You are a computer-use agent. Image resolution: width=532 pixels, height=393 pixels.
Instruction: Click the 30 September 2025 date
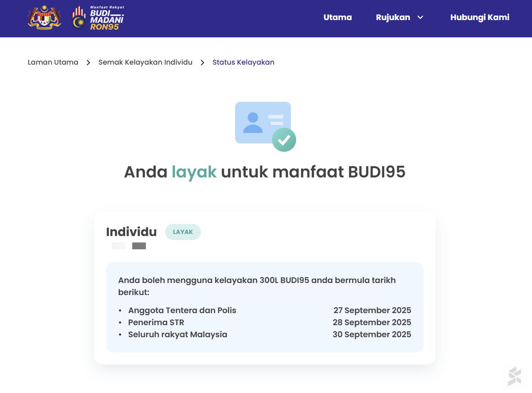pos(372,334)
